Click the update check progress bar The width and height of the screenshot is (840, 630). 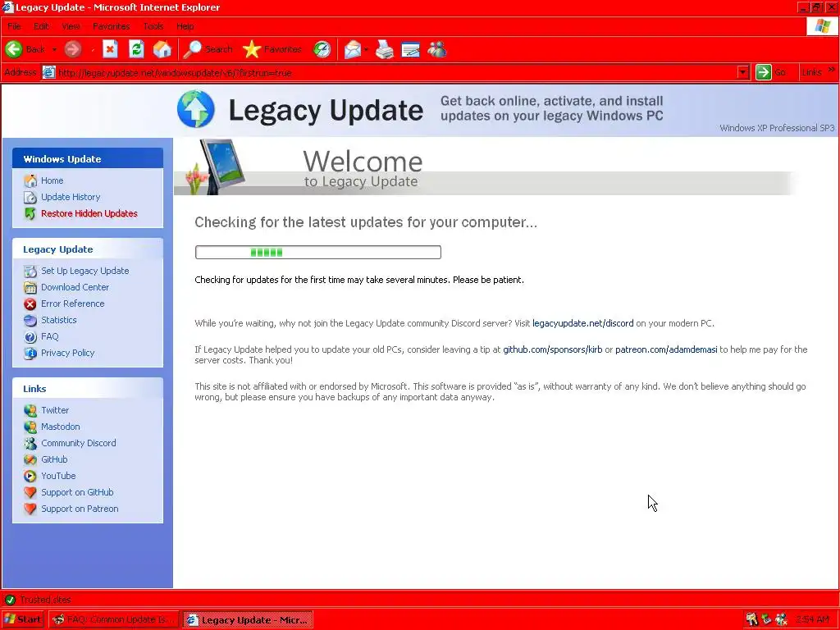[318, 253]
